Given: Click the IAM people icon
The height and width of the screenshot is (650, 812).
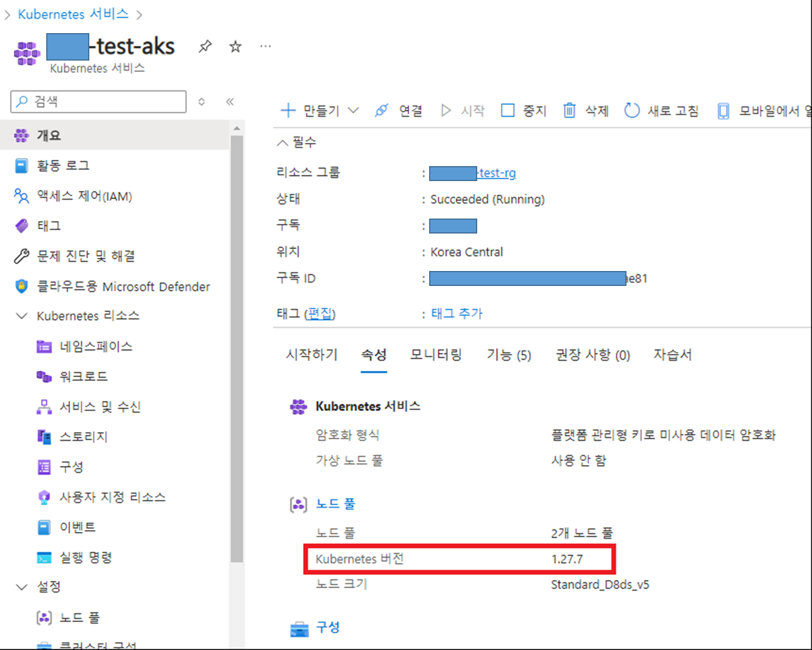Looking at the screenshot, I should [21, 196].
